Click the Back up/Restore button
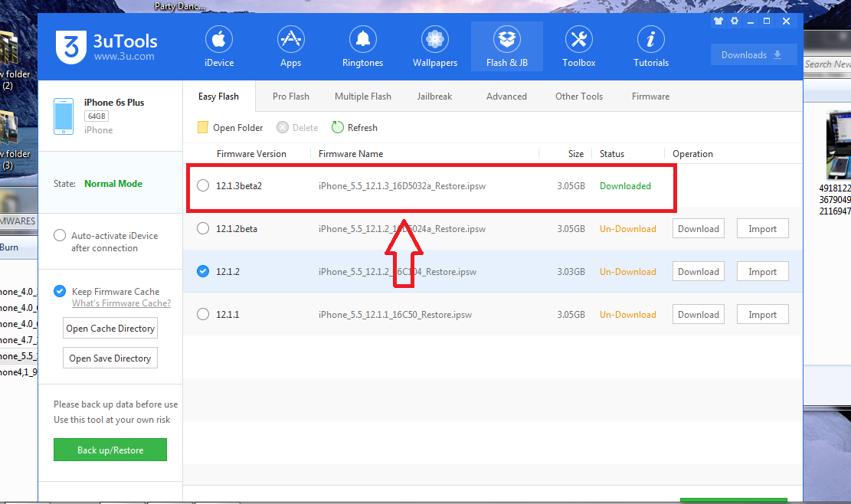Image resolution: width=851 pixels, height=504 pixels. pyautogui.click(x=110, y=450)
